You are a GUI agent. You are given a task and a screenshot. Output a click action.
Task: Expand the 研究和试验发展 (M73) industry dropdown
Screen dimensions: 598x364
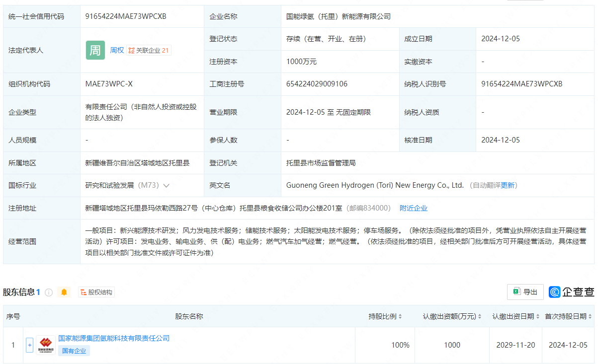[166, 186]
